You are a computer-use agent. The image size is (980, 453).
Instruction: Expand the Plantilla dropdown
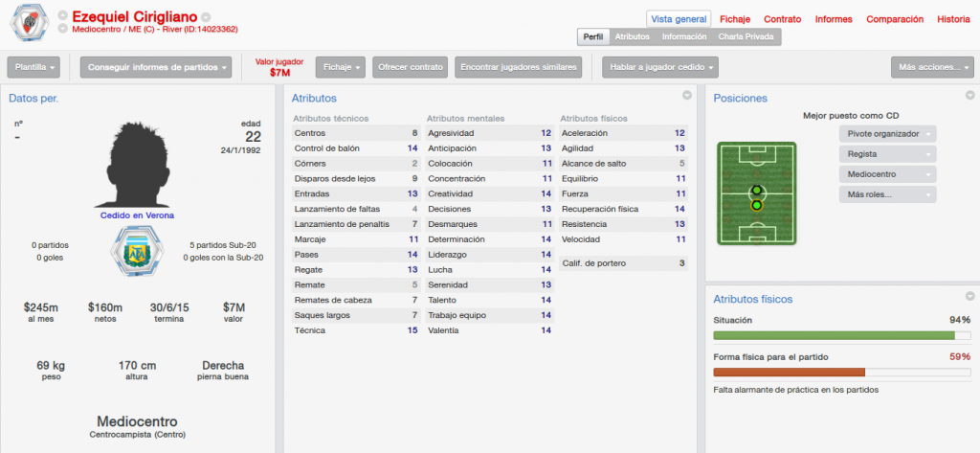(33, 67)
